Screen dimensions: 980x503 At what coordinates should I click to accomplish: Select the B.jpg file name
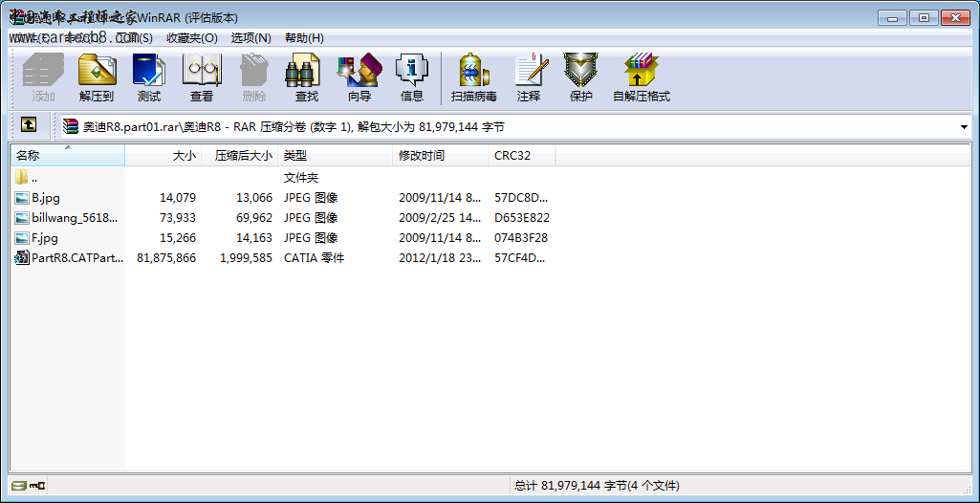tap(46, 198)
